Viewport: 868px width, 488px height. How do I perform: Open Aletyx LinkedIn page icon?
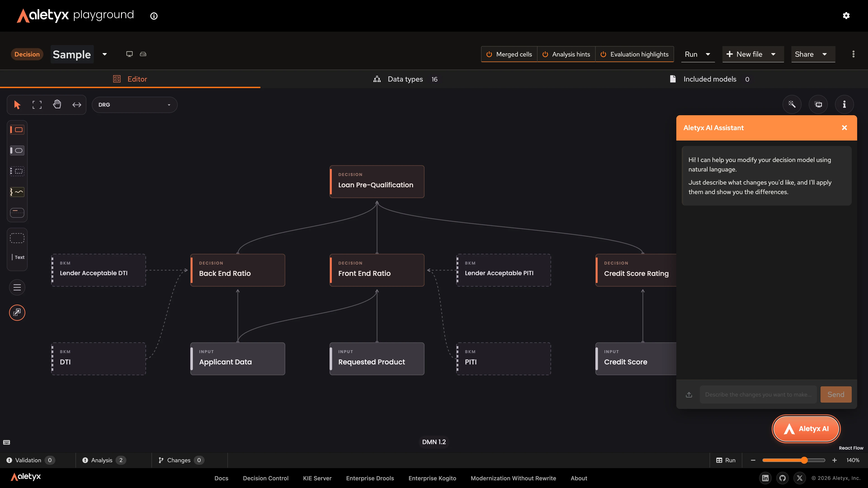point(765,478)
